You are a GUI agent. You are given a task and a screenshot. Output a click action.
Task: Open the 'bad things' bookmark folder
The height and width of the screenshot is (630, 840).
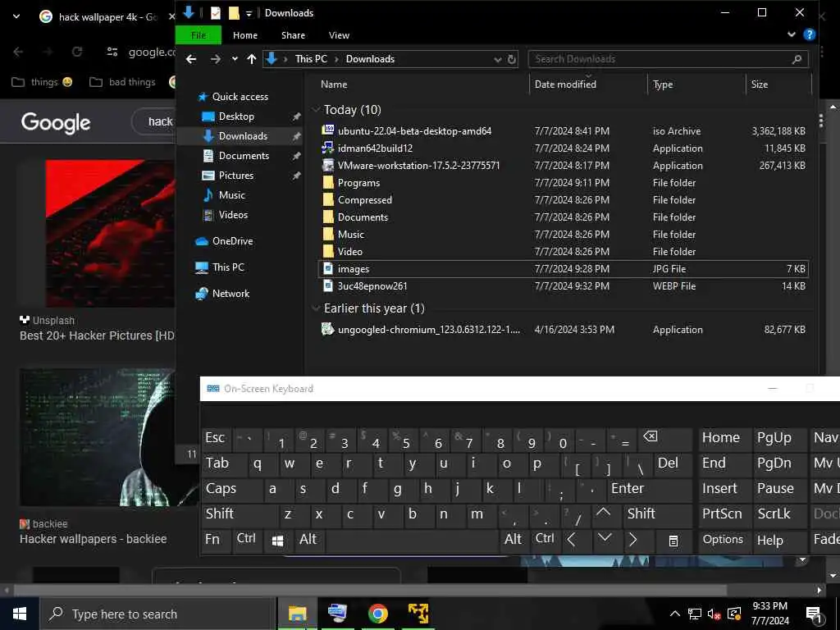(123, 82)
